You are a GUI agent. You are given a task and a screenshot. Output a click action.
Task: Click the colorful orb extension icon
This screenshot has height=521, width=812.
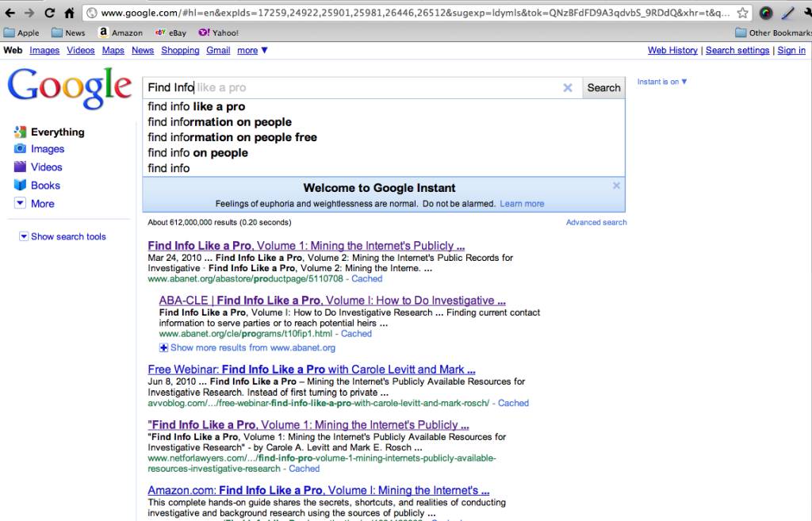pos(766,12)
